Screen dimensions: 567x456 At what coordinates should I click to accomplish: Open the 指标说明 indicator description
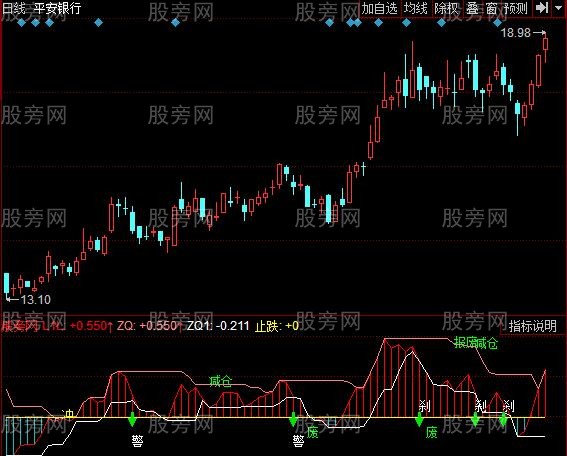533,326
